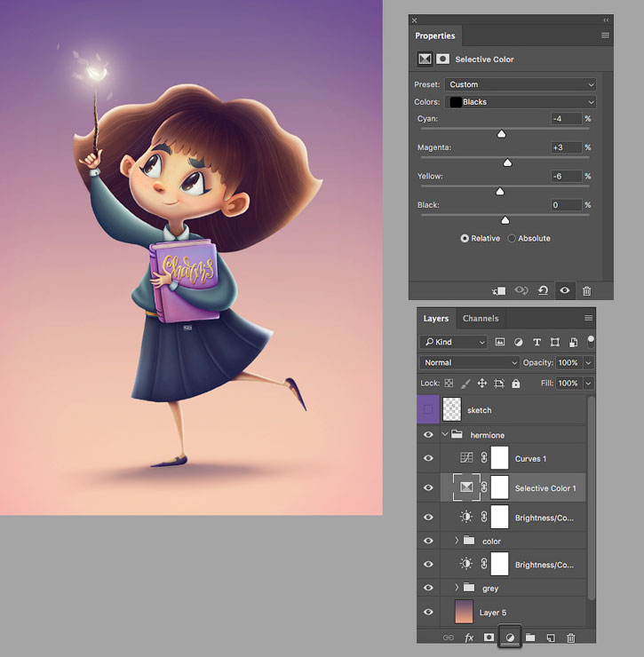Click the Selective Color adjustment icon in Properties
This screenshot has height=657, width=644.
425,59
